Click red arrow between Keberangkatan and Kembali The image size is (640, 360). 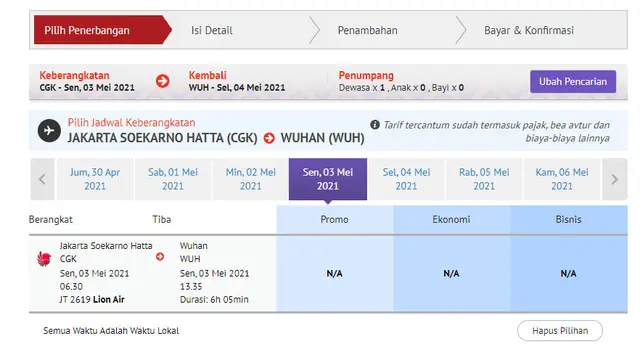tap(162, 81)
